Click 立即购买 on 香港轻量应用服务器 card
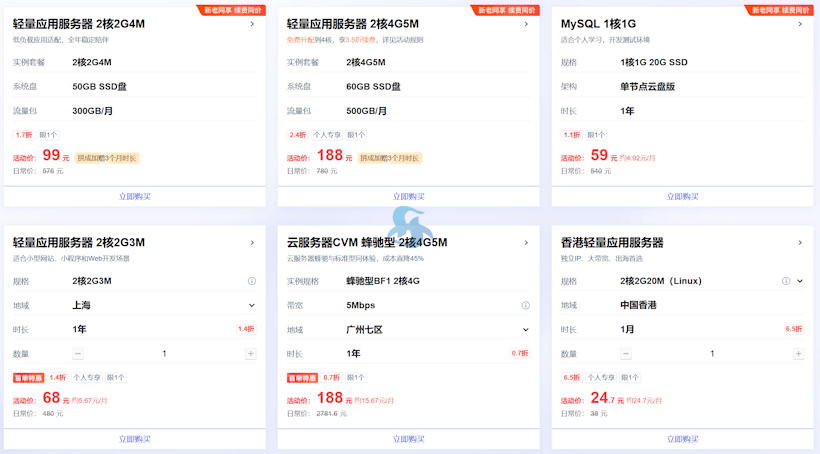This screenshot has width=820, height=454. (x=682, y=439)
